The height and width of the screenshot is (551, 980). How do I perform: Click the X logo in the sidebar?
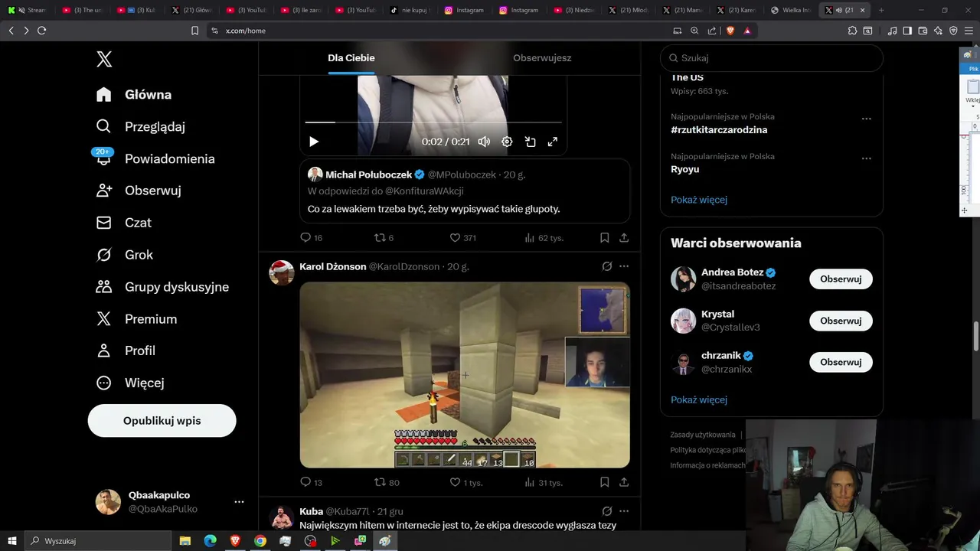(x=104, y=59)
